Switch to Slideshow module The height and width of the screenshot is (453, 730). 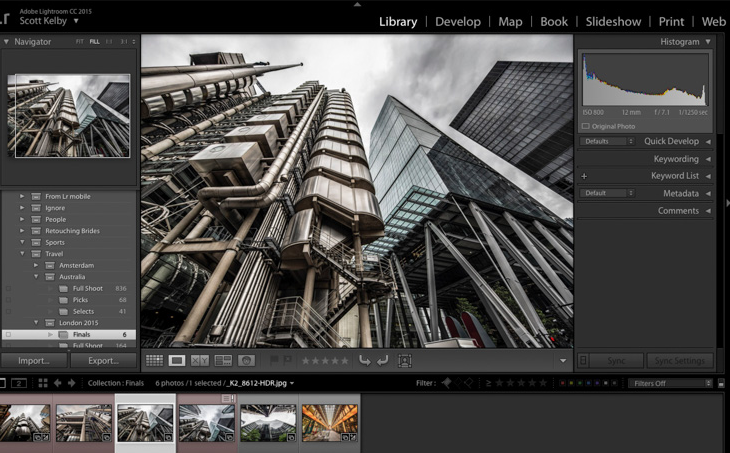click(x=613, y=22)
